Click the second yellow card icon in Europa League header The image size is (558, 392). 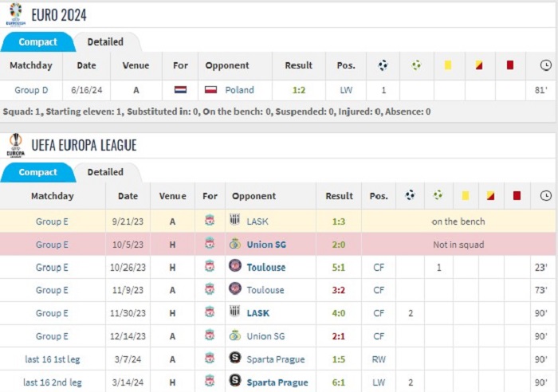(490, 195)
